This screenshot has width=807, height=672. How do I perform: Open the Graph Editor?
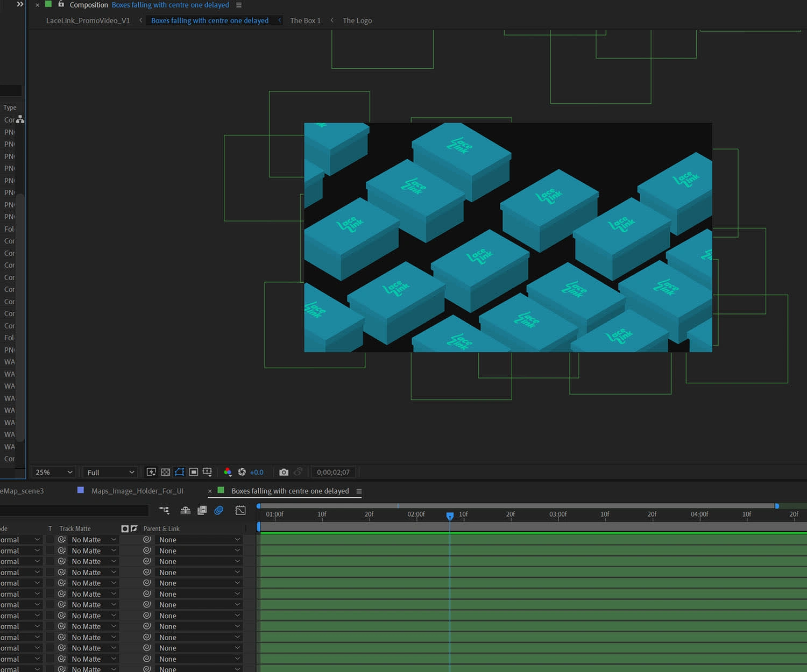[x=240, y=510]
